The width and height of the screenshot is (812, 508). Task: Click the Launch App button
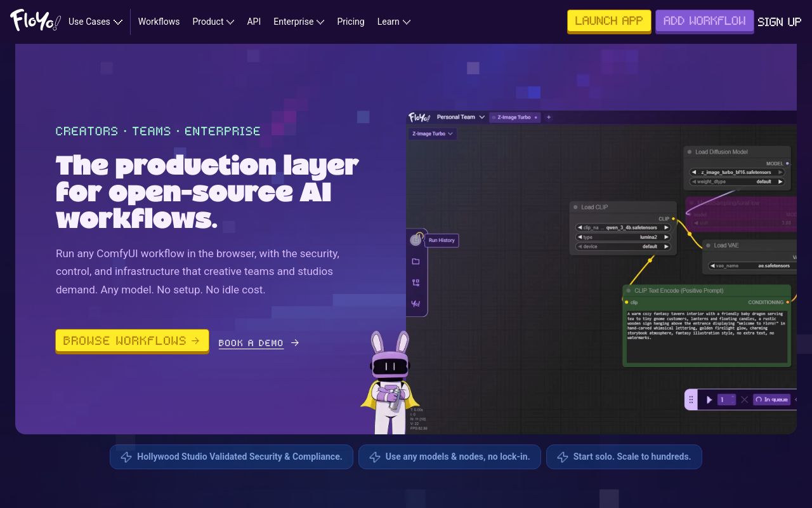pyautogui.click(x=609, y=21)
